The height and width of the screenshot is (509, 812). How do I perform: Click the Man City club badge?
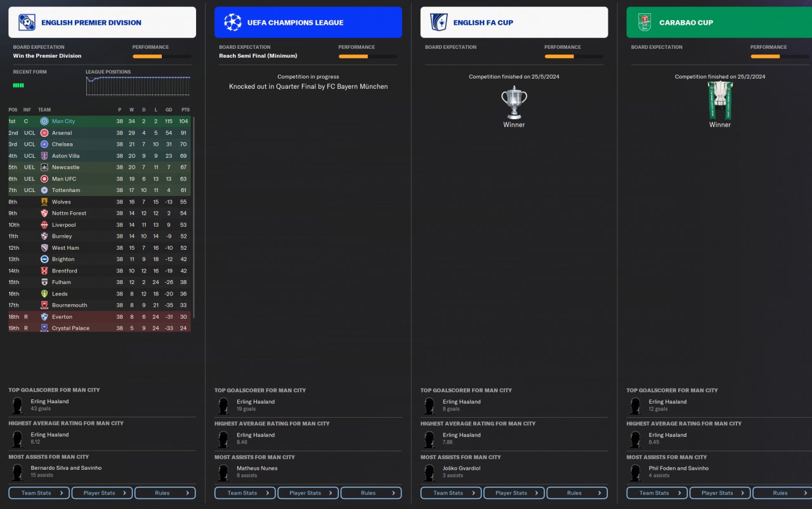point(44,121)
